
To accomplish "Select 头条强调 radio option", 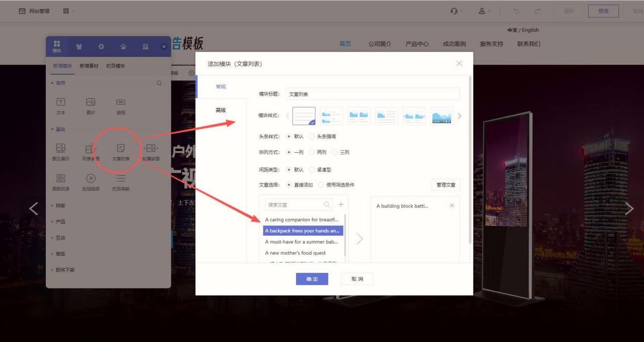I will [323, 137].
